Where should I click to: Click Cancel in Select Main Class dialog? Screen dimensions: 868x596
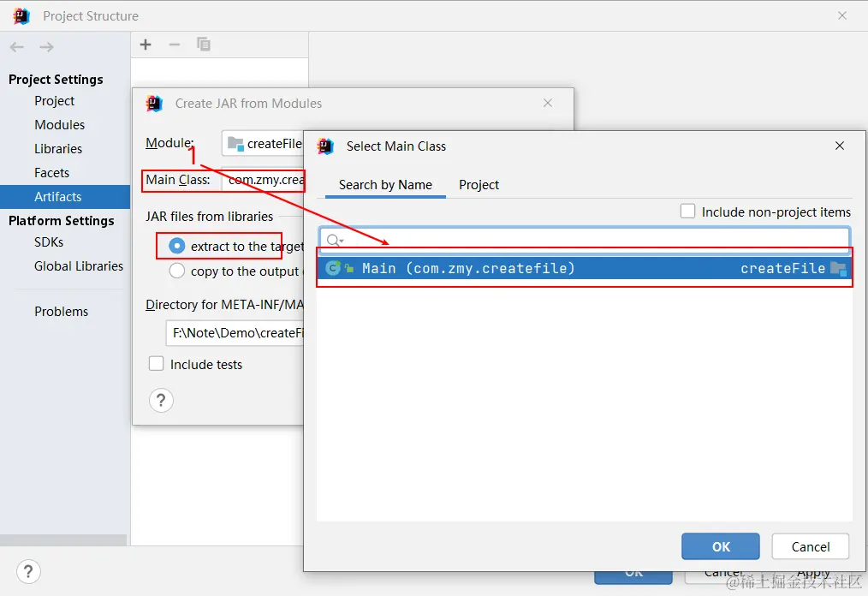click(x=811, y=546)
